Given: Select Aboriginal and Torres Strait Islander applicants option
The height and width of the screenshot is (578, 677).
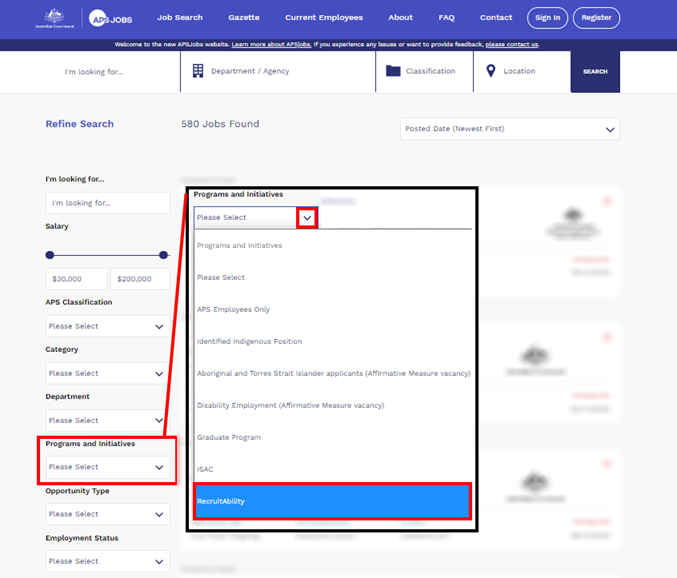Looking at the screenshot, I should coord(332,373).
